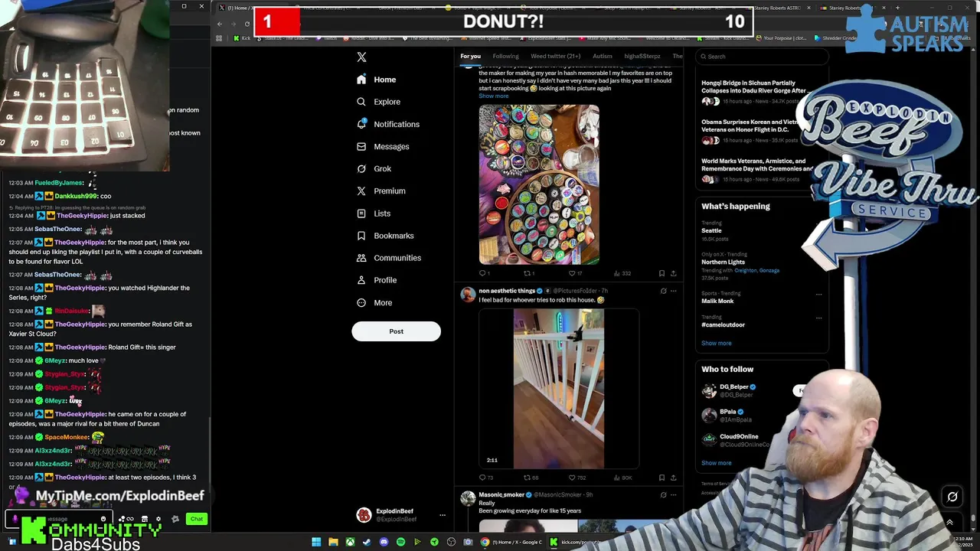Click Show more under Who to follow
Screen dimensions: 980x551
(716, 462)
